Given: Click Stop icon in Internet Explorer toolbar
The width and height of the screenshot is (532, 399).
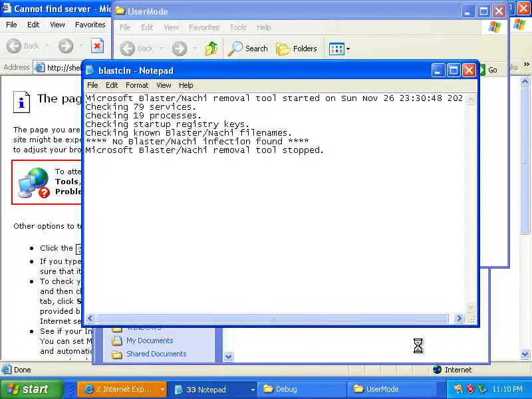Looking at the screenshot, I should click(x=97, y=46).
